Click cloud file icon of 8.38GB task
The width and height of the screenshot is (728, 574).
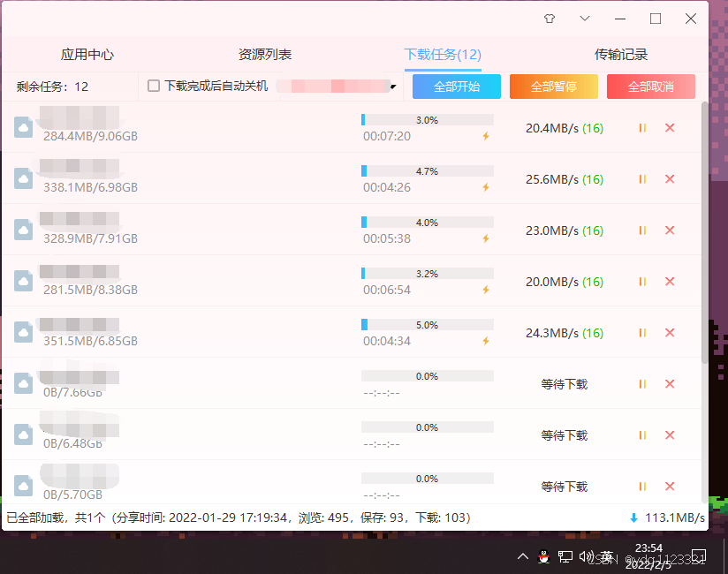[x=23, y=281]
